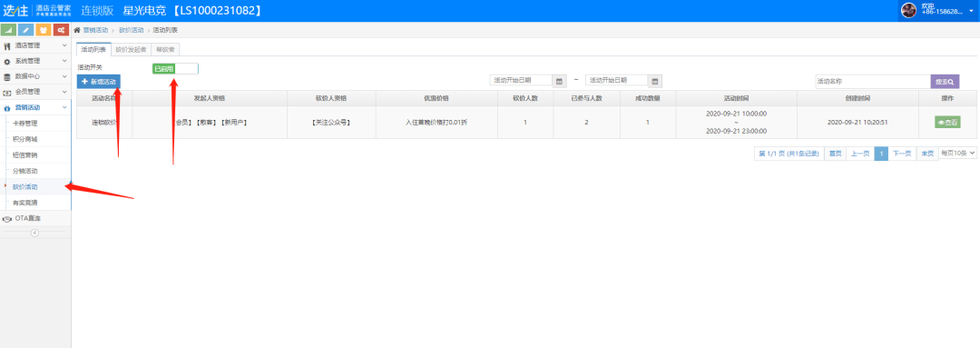980x348 pixels.
Task: Click 营销活动 breadcrumb link
Action: click(95, 30)
